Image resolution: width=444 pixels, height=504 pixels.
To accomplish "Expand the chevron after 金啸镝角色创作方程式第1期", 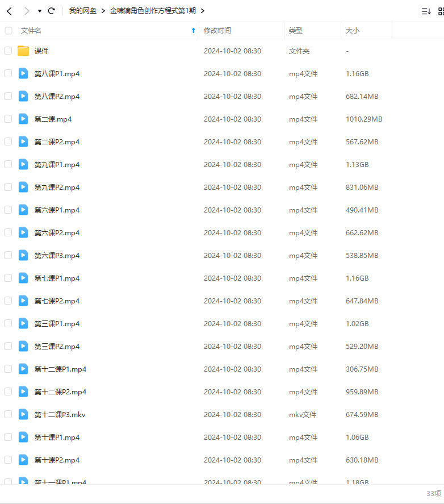I will point(203,11).
